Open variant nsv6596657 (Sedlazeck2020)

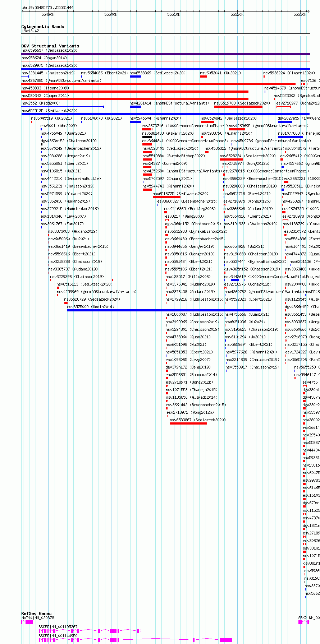click(x=49, y=50)
